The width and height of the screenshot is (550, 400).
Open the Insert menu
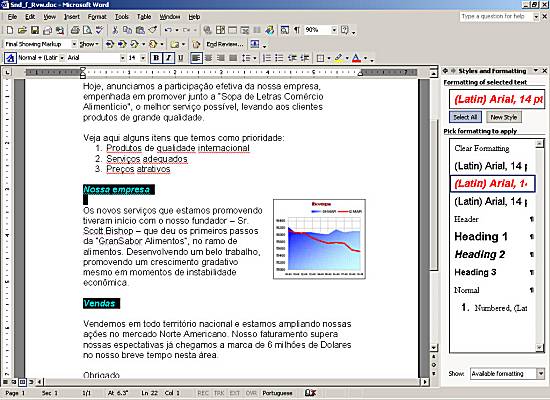pyautogui.click(x=72, y=16)
